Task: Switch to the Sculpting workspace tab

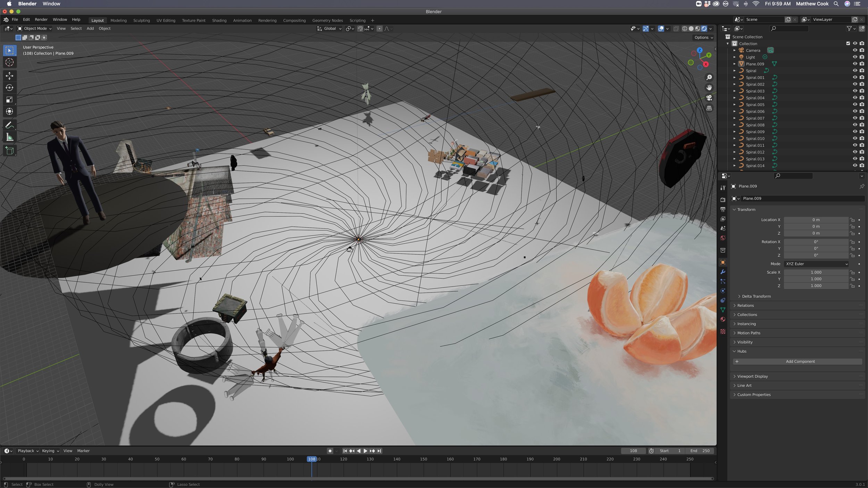Action: click(x=141, y=20)
